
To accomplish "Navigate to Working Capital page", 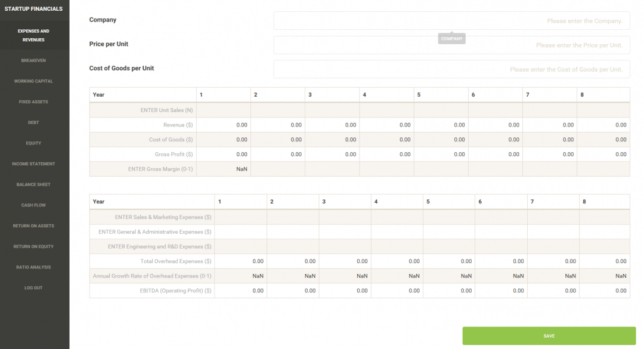I will pyautogui.click(x=33, y=81).
